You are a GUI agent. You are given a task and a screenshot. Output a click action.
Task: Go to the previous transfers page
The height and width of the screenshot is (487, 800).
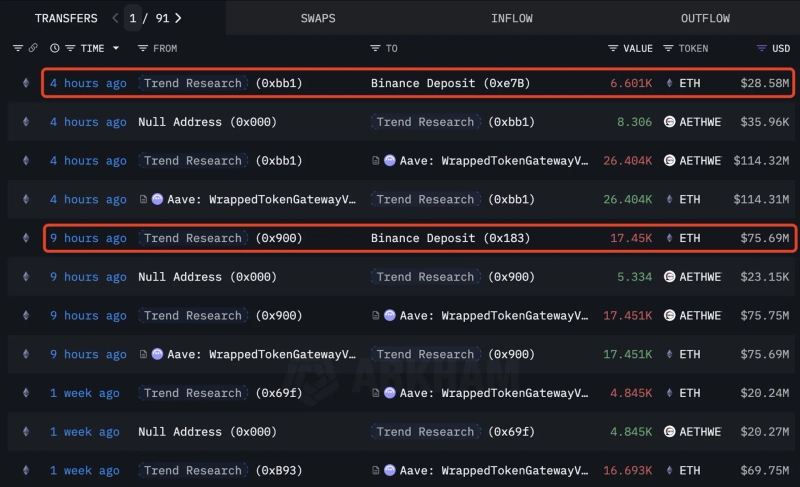(115, 18)
